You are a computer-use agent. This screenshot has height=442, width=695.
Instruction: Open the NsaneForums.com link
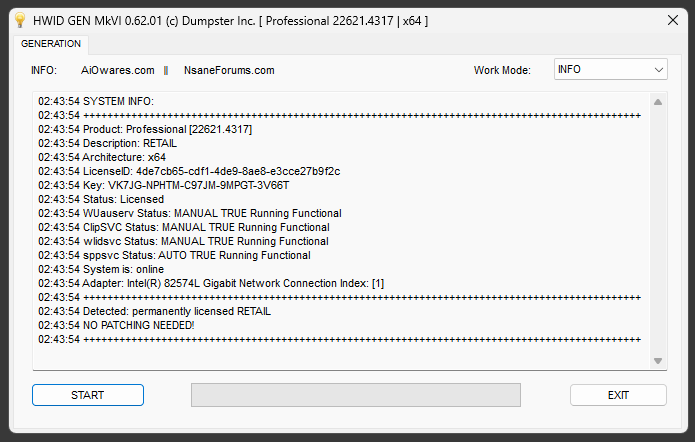pyautogui.click(x=229, y=70)
